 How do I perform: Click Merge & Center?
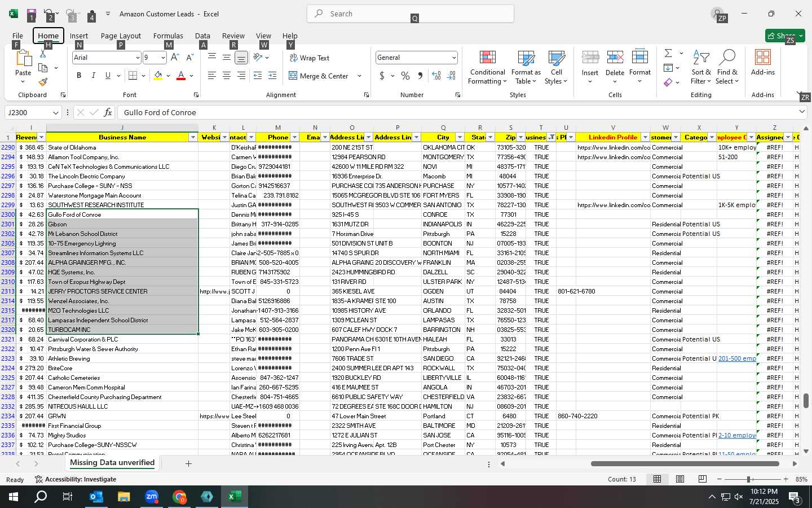(319, 76)
